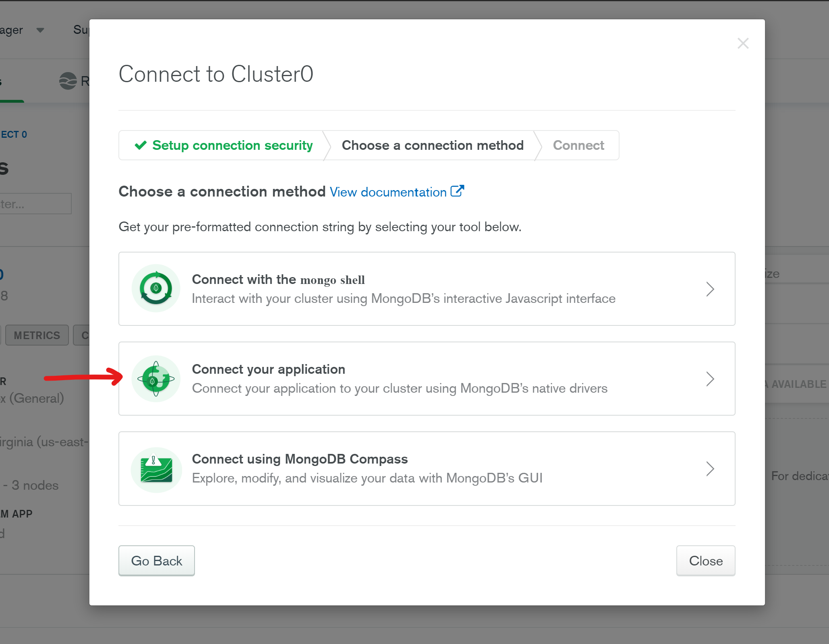Image resolution: width=829 pixels, height=644 pixels.
Task: Click the cluster filter input field
Action: 35,204
